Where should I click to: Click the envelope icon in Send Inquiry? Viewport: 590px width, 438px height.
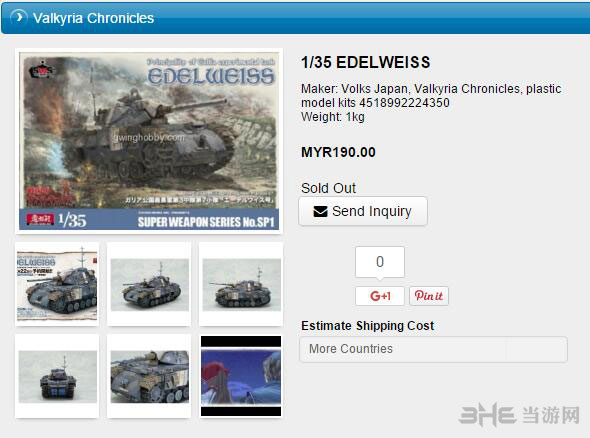point(321,212)
